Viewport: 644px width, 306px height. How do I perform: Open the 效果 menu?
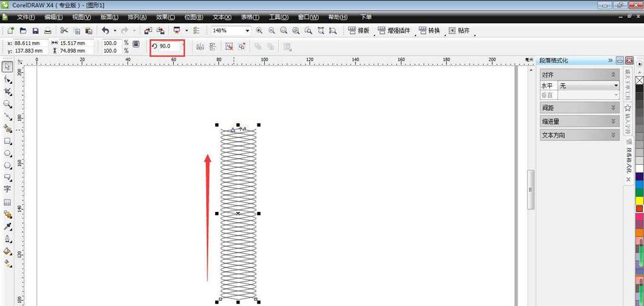[x=166, y=17]
